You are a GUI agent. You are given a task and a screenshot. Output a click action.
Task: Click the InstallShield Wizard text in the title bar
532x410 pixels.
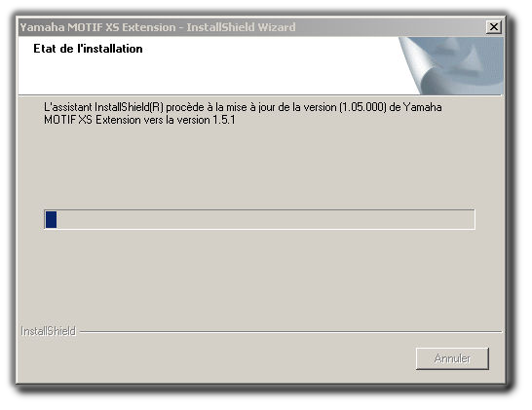pyautogui.click(x=241, y=27)
